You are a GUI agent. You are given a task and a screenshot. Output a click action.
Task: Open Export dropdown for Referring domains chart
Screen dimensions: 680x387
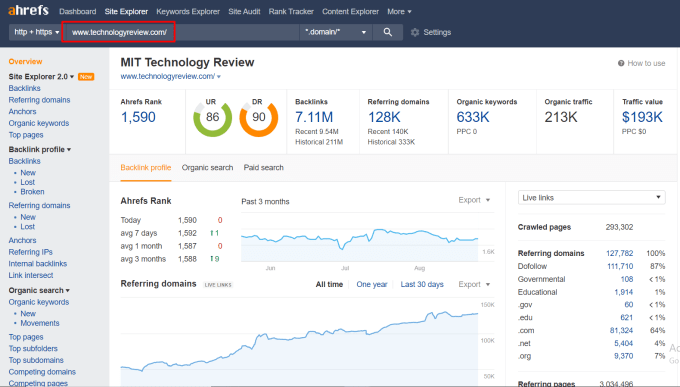[x=474, y=285]
